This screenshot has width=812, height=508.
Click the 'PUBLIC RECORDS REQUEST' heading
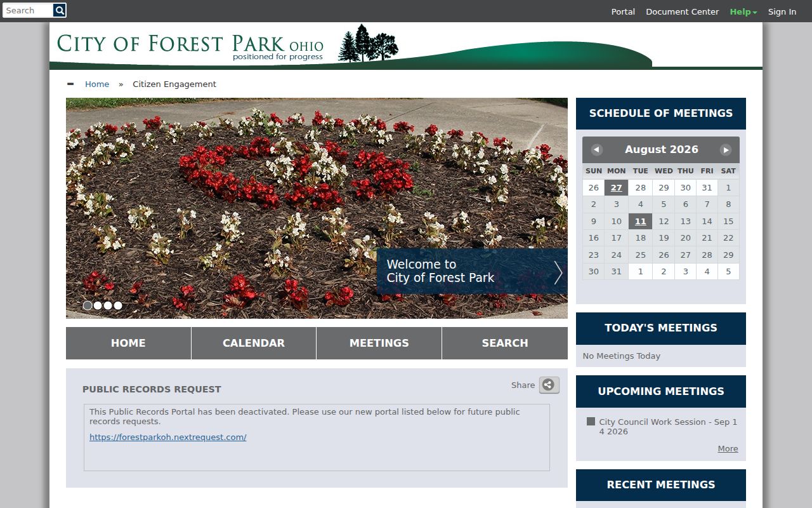(x=152, y=389)
